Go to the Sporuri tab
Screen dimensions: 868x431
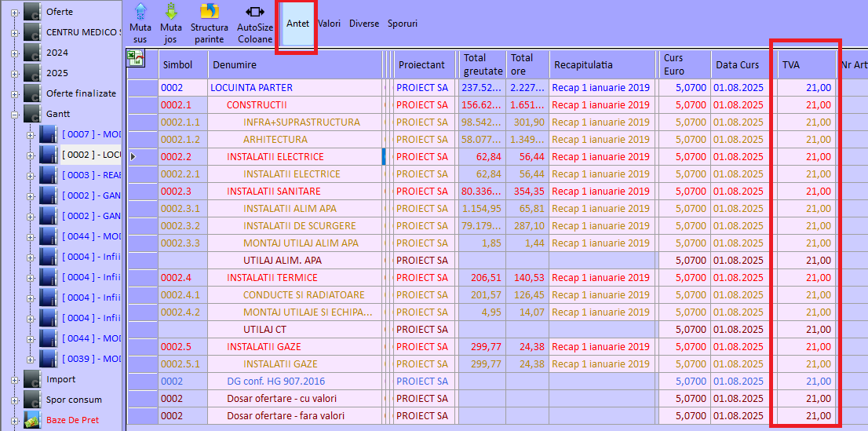tap(402, 24)
